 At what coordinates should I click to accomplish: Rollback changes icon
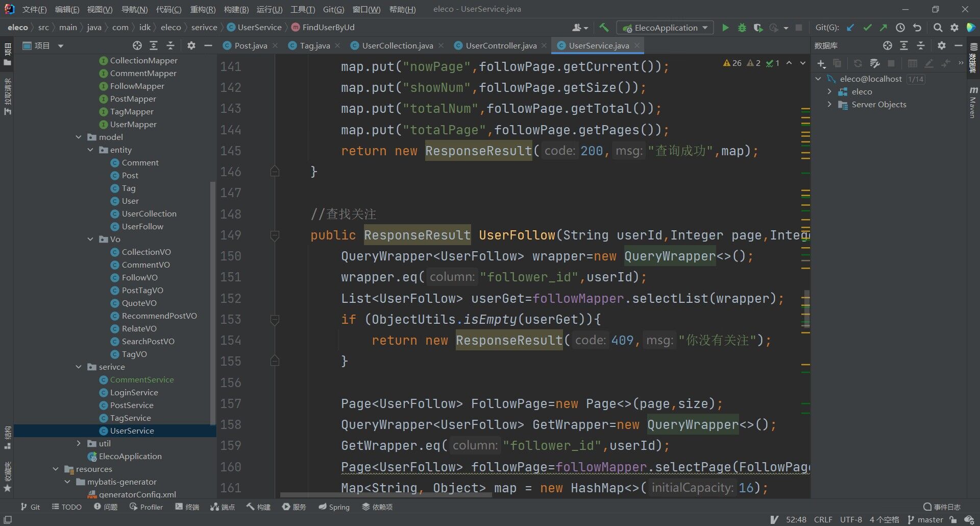pos(917,28)
